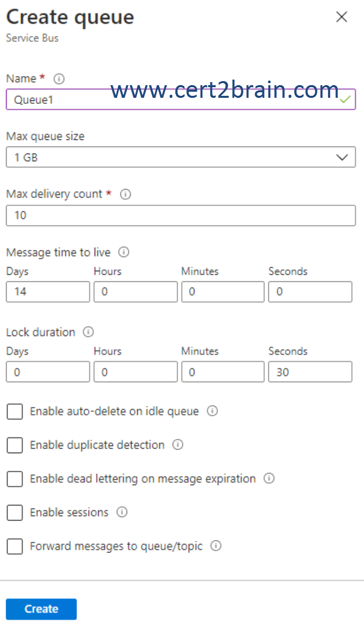This screenshot has width=364, height=625.
Task: Click the duplicate detection info icon
Action: tap(178, 445)
